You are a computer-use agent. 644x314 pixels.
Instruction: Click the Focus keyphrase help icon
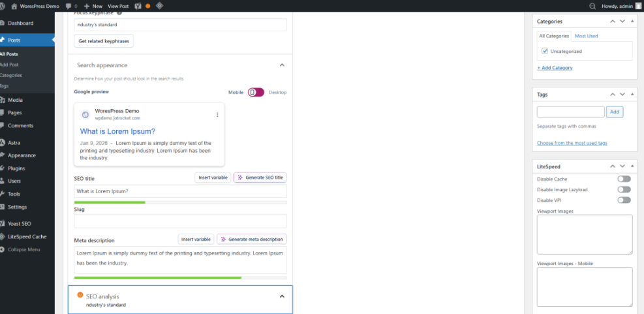tap(119, 13)
